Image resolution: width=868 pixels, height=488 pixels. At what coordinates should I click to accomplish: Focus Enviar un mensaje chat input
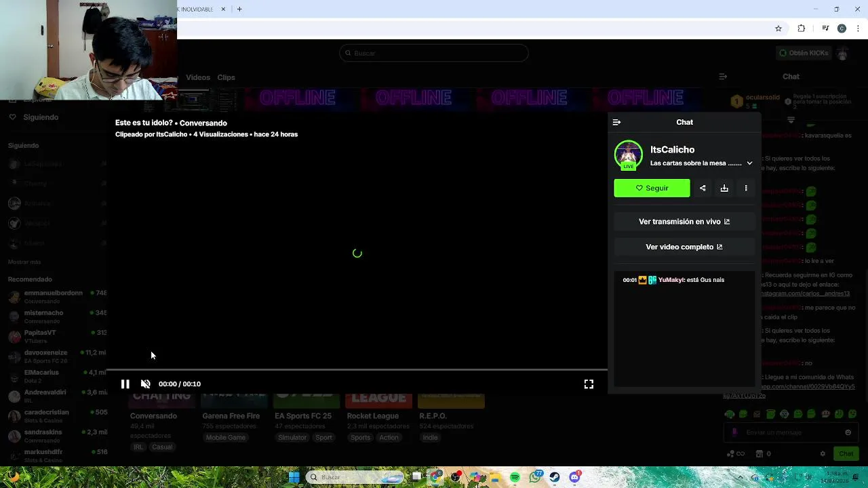(x=790, y=432)
